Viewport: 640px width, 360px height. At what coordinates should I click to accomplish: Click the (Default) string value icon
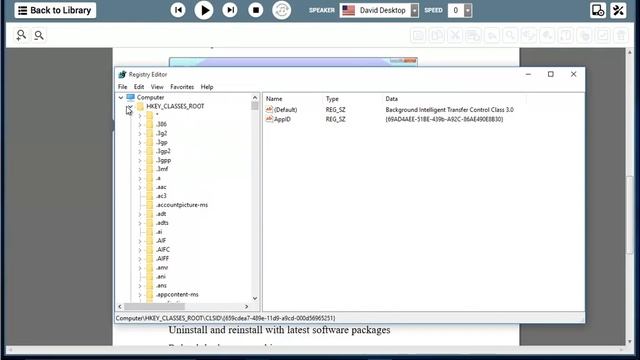(269, 109)
